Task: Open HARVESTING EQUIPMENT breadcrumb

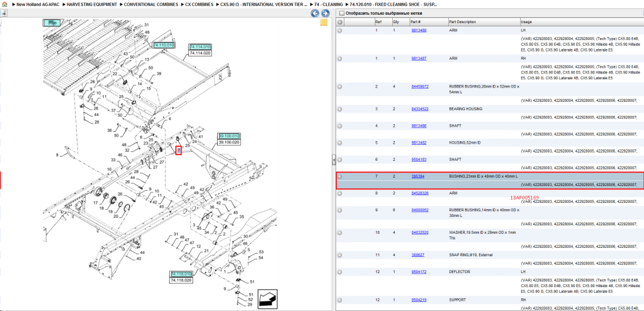Action: 92,4
